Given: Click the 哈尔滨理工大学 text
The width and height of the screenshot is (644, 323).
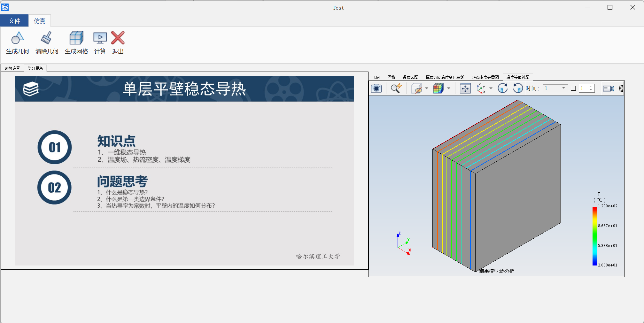Looking at the screenshot, I should click(x=318, y=256).
